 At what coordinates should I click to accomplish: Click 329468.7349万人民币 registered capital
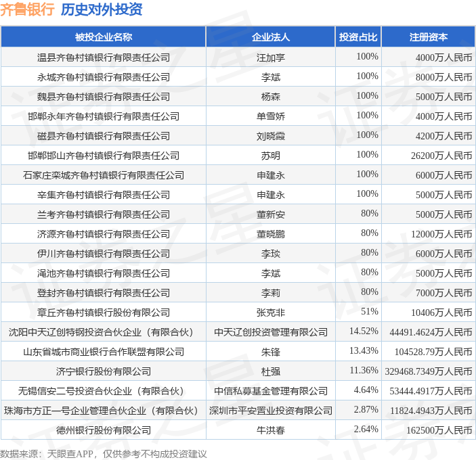click(429, 371)
